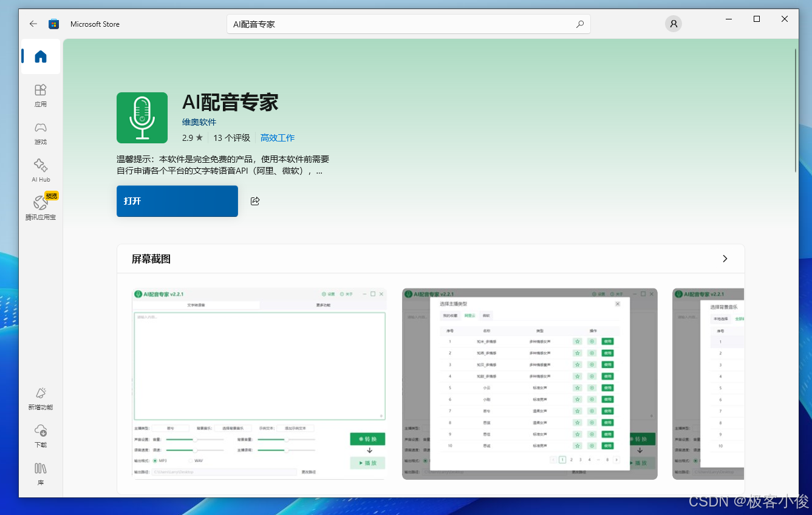
Task: Click the Microsoft Store logo icon
Action: (54, 24)
